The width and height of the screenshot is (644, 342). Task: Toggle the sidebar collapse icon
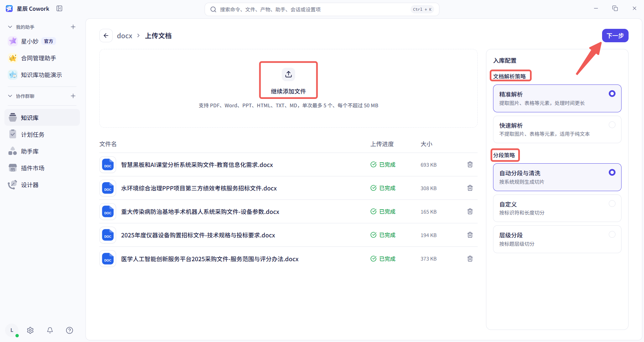tap(59, 8)
